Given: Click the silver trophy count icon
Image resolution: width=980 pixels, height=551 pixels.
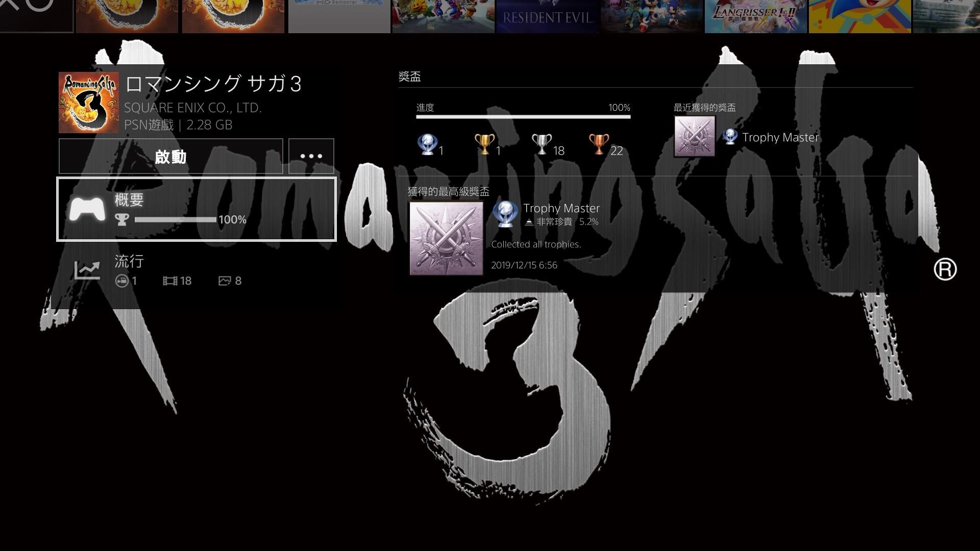Looking at the screenshot, I should pos(541,144).
